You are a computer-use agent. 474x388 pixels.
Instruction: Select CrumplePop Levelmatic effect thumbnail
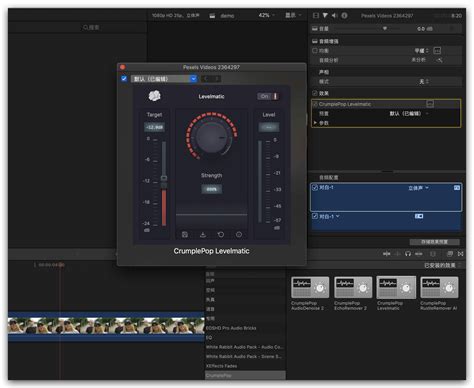click(x=396, y=287)
